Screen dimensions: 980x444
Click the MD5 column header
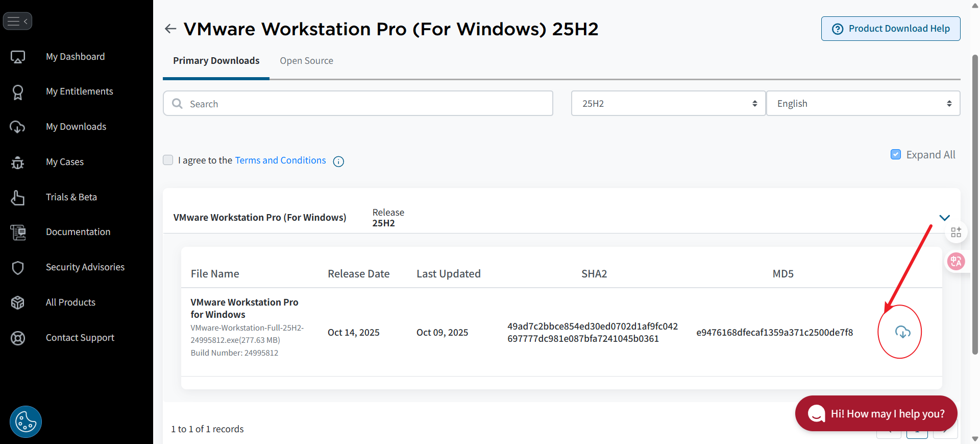[x=783, y=274]
